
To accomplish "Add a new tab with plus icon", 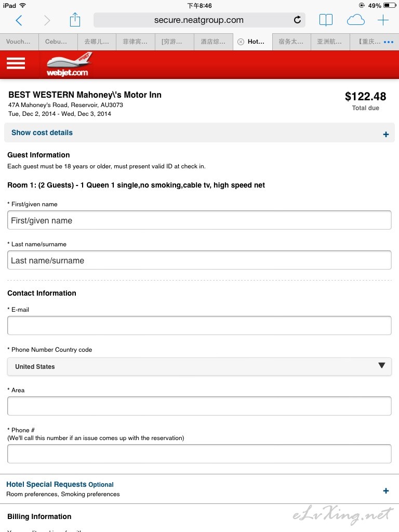I will pyautogui.click(x=383, y=20).
